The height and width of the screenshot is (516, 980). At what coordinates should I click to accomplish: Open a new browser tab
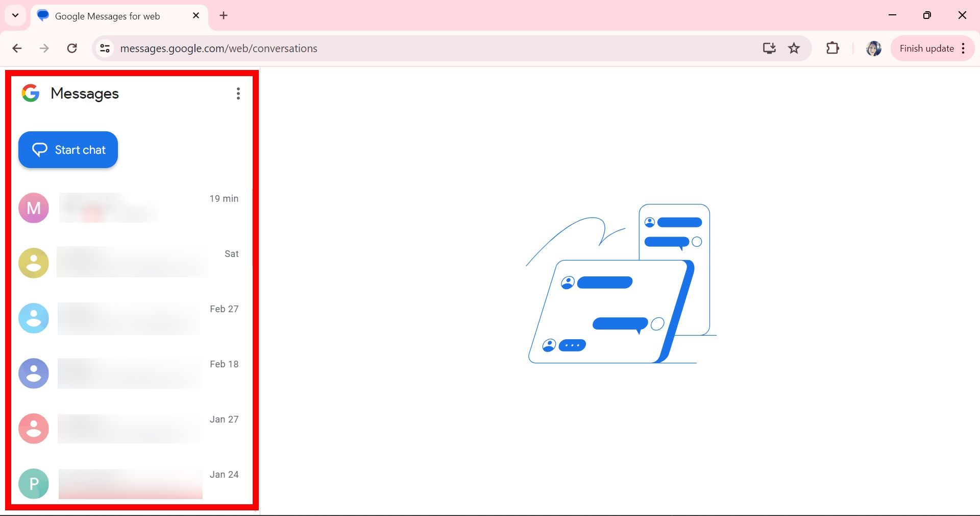[x=224, y=15]
